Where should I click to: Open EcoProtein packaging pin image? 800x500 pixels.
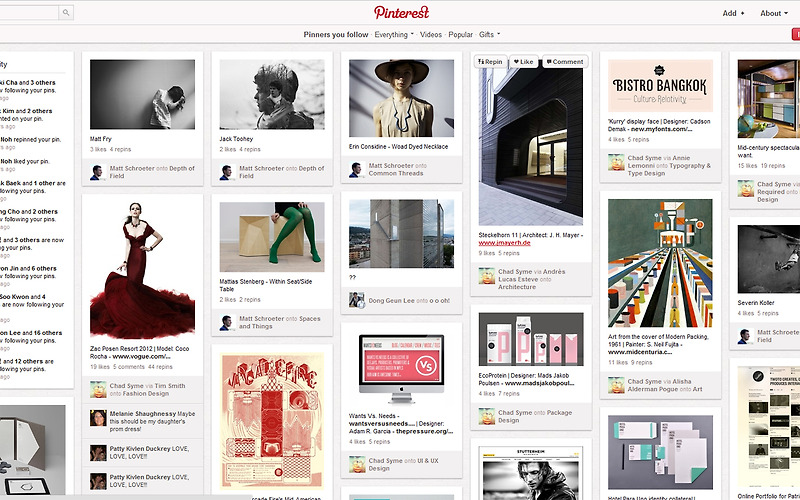(531, 339)
